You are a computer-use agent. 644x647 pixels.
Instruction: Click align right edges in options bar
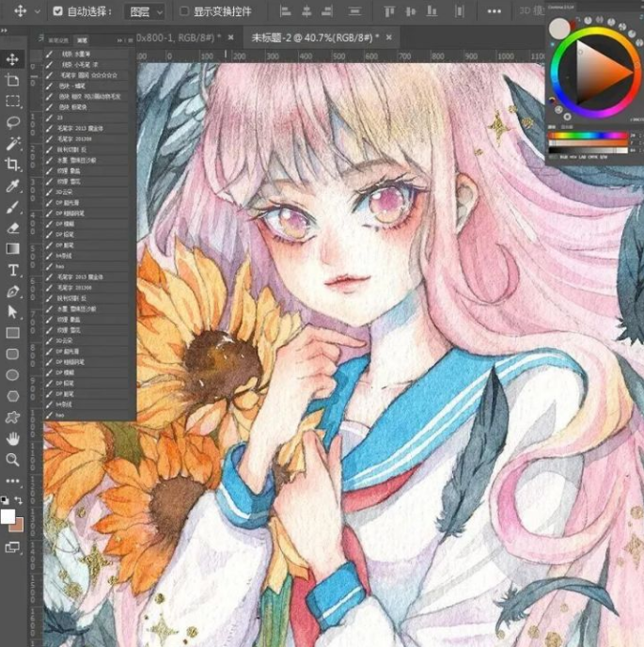coord(327,11)
